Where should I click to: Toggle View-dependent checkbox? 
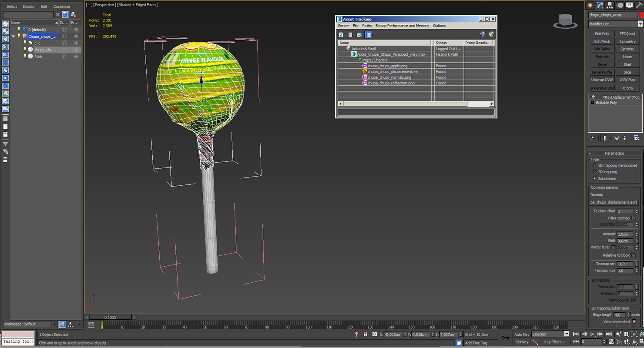634,321
